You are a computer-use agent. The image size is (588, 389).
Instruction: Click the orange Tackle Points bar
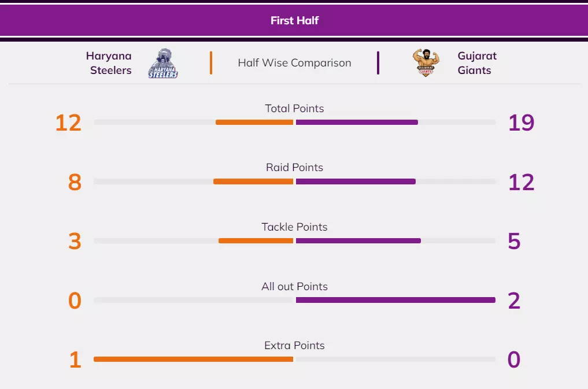pos(256,240)
